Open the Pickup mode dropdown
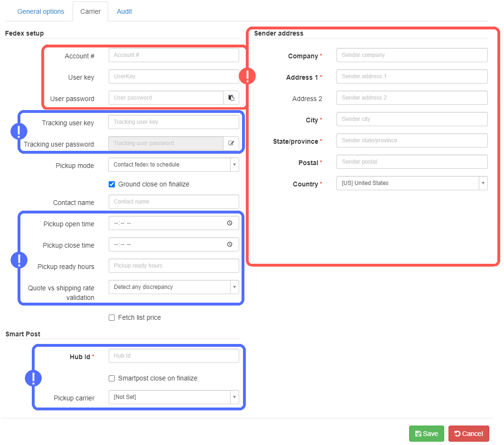Screen dimensions: 504x445 174,165
